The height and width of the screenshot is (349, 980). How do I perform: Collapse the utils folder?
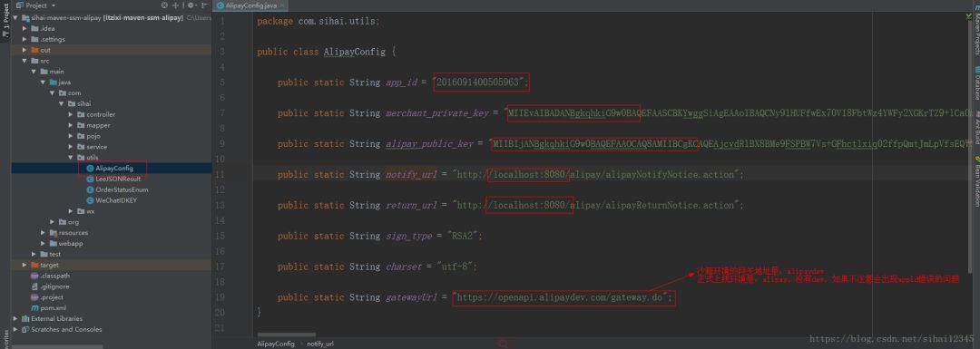coord(70,158)
